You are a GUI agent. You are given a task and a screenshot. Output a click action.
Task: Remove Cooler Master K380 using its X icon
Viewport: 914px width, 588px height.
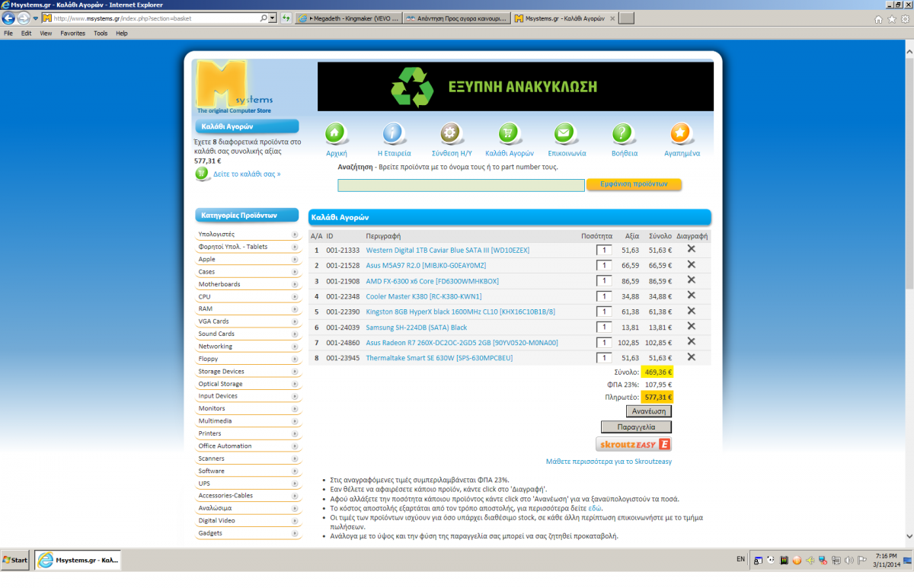(692, 296)
